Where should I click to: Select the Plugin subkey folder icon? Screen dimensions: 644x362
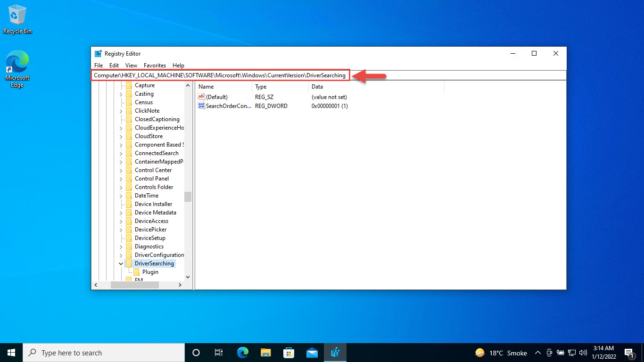tap(137, 272)
